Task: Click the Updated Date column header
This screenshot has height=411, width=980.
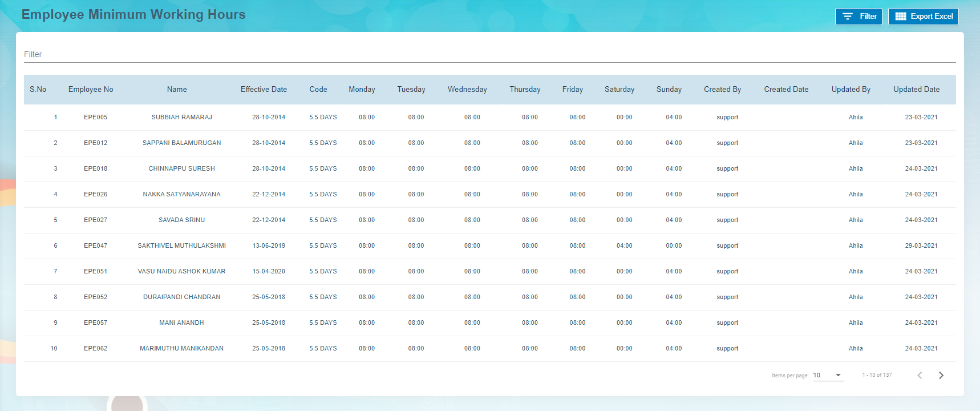Action: (916, 90)
